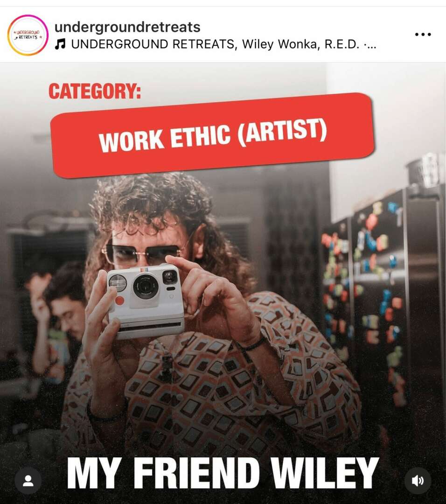Click the bucket on top of the fridge
The width and height of the screenshot is (446, 504).
coord(424,170)
